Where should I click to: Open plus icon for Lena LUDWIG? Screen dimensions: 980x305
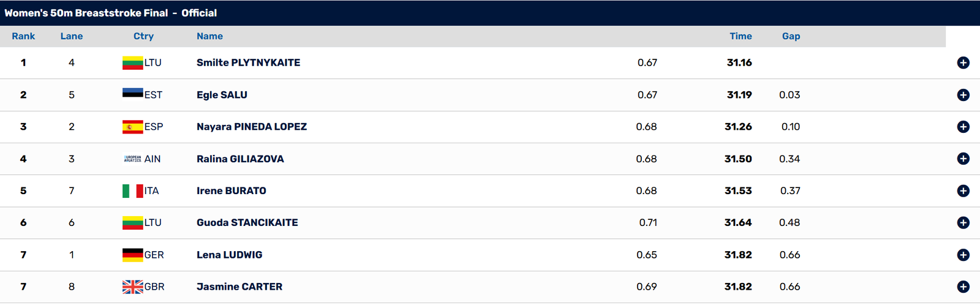point(963,255)
